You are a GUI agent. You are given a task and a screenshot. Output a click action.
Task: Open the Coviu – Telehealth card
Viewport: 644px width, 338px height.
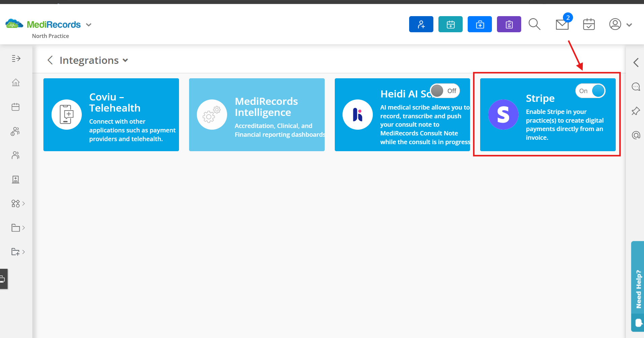[111, 115]
